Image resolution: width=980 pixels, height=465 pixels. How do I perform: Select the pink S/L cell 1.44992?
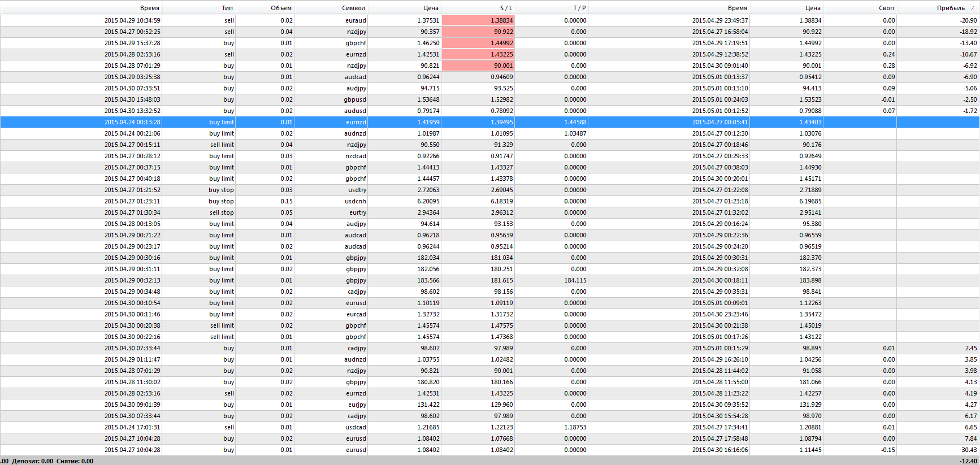point(478,43)
